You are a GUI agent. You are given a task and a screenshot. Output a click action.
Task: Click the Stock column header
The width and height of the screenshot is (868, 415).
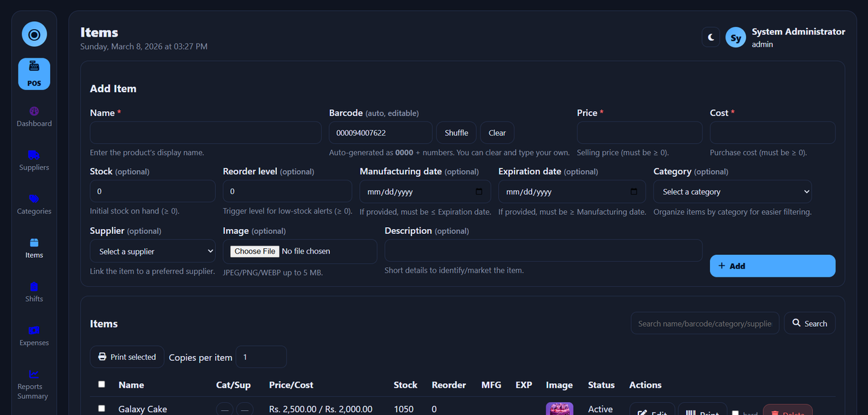(x=405, y=384)
